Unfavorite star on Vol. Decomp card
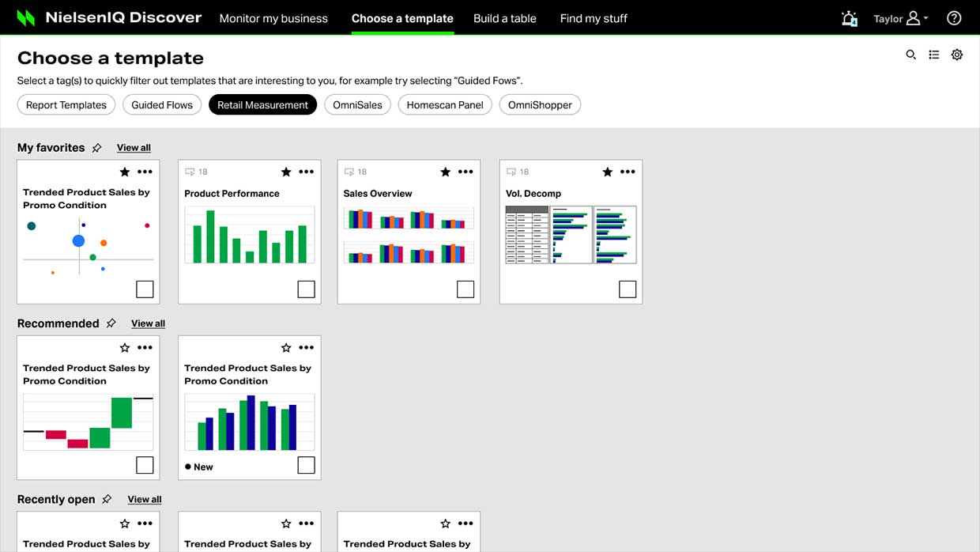 tap(607, 172)
